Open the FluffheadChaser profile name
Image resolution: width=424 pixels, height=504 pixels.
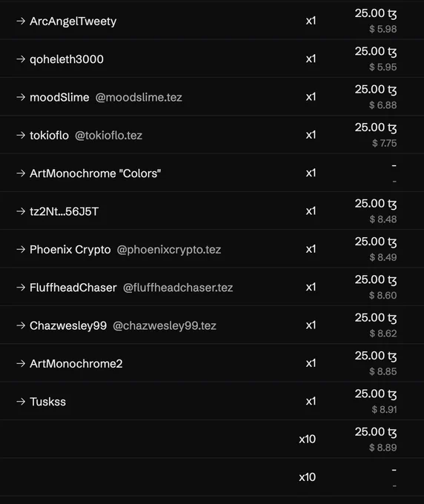point(73,288)
